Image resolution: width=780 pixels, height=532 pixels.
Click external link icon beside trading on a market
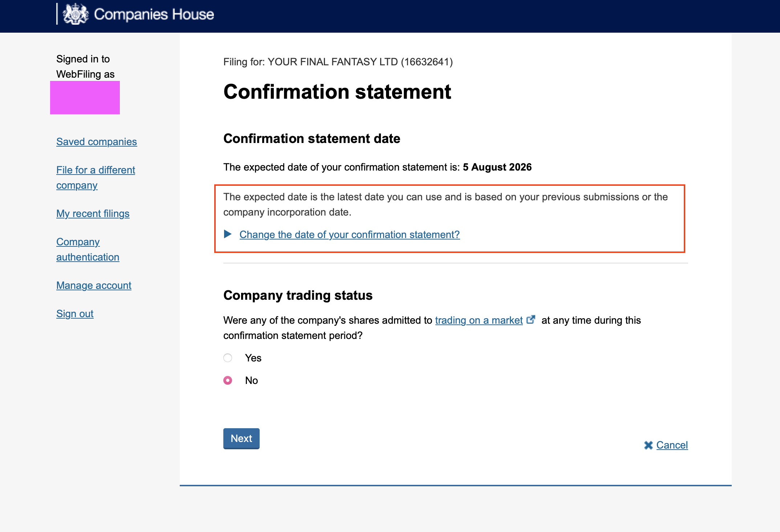point(531,319)
